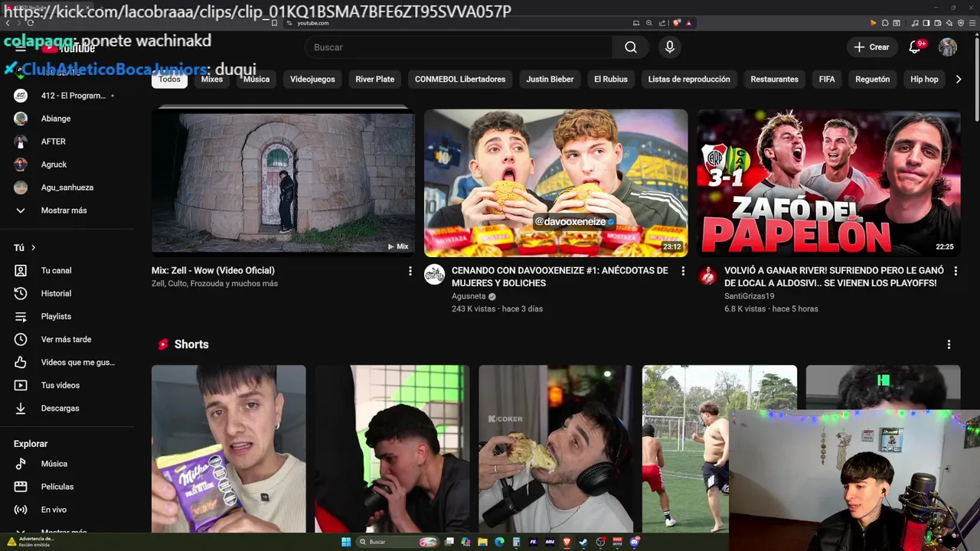Bookmark this page in address bar
This screenshot has height=551, width=980.
pos(274,23)
